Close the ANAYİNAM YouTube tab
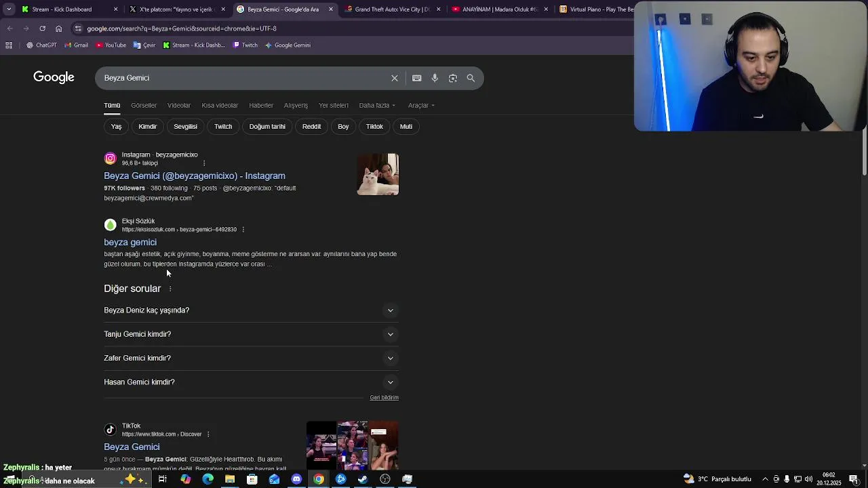 (x=546, y=9)
